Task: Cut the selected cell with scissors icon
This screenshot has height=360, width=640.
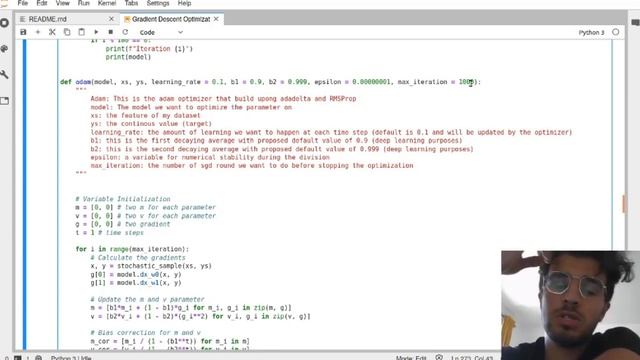Action: click(x=52, y=32)
